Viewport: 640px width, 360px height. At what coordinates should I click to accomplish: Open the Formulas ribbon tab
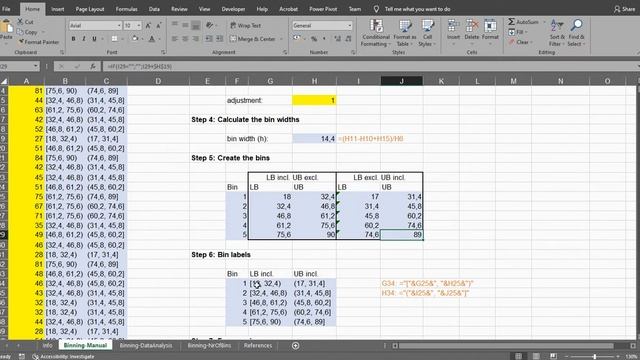(x=127, y=9)
